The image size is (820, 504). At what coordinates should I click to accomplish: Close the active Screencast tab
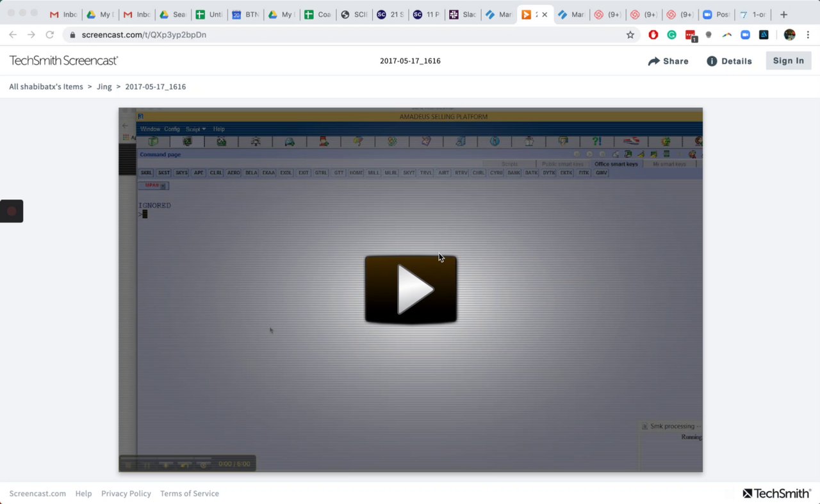click(x=545, y=14)
